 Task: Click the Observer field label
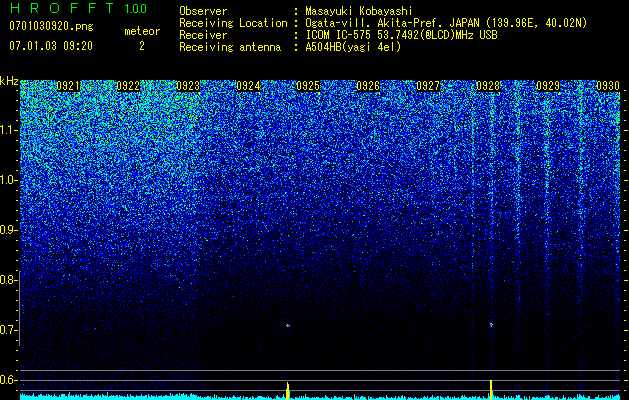[x=203, y=11]
